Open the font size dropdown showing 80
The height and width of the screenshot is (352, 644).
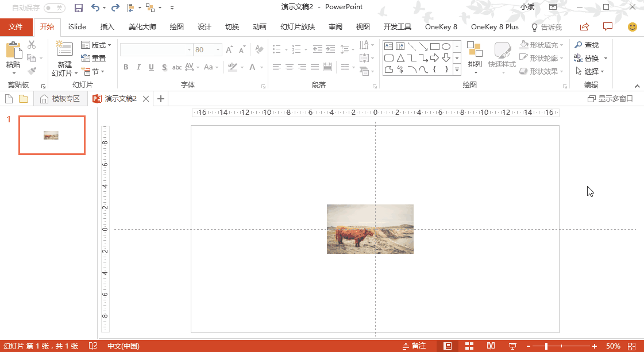pos(218,50)
